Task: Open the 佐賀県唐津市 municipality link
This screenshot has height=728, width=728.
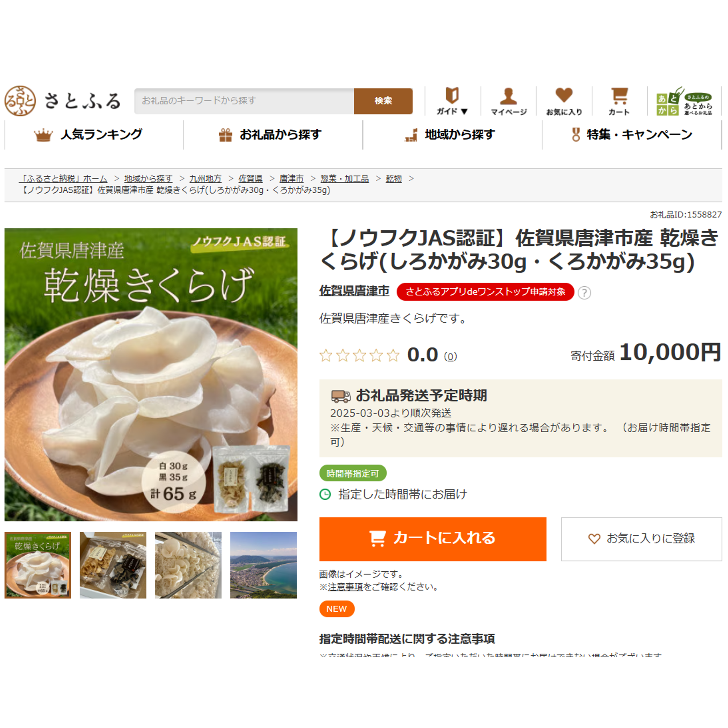Action: point(354,291)
